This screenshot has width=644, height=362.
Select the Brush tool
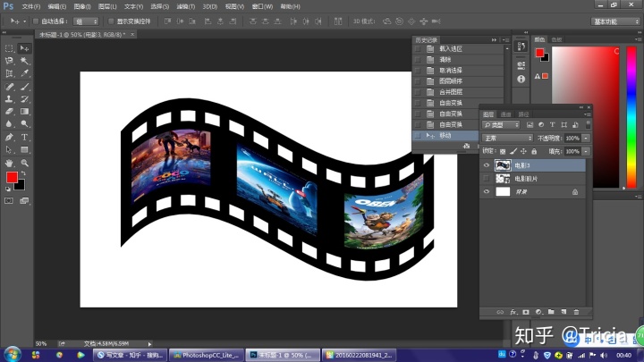pyautogui.click(x=25, y=87)
